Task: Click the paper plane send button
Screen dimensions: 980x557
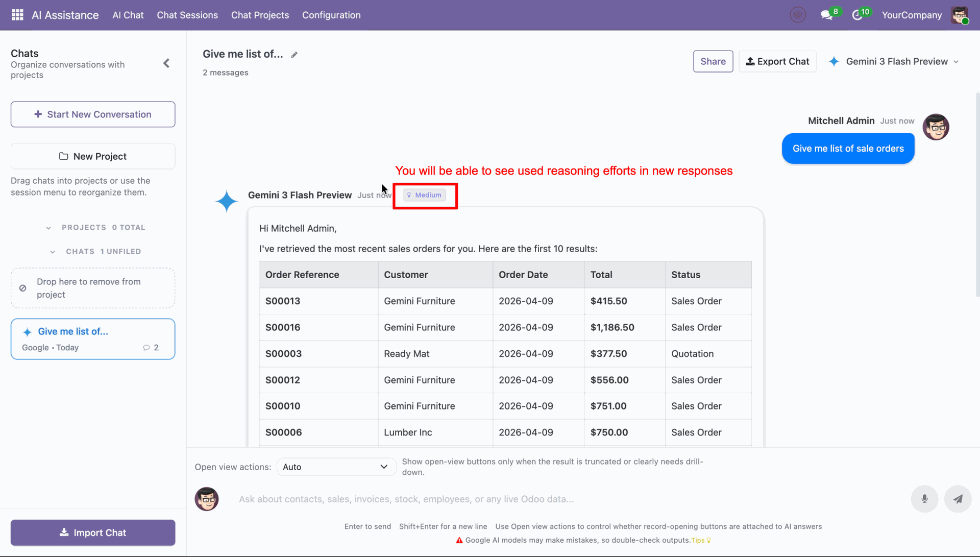Action: 958,499
